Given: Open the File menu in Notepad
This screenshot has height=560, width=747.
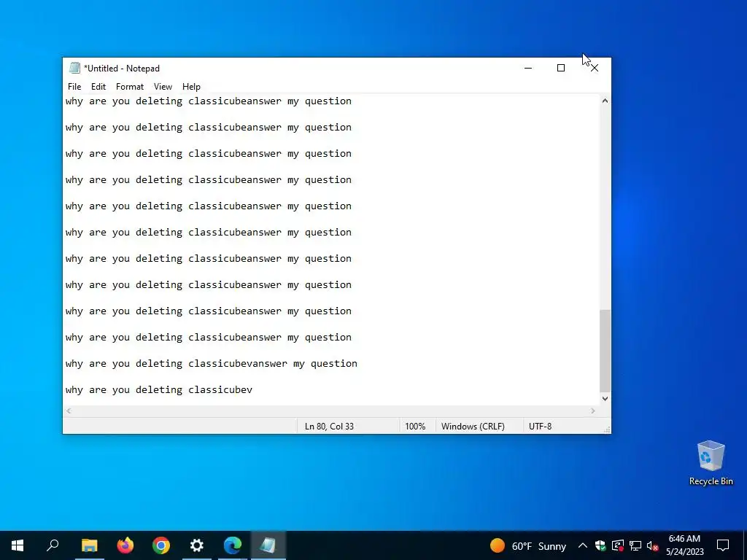Looking at the screenshot, I should coord(74,87).
